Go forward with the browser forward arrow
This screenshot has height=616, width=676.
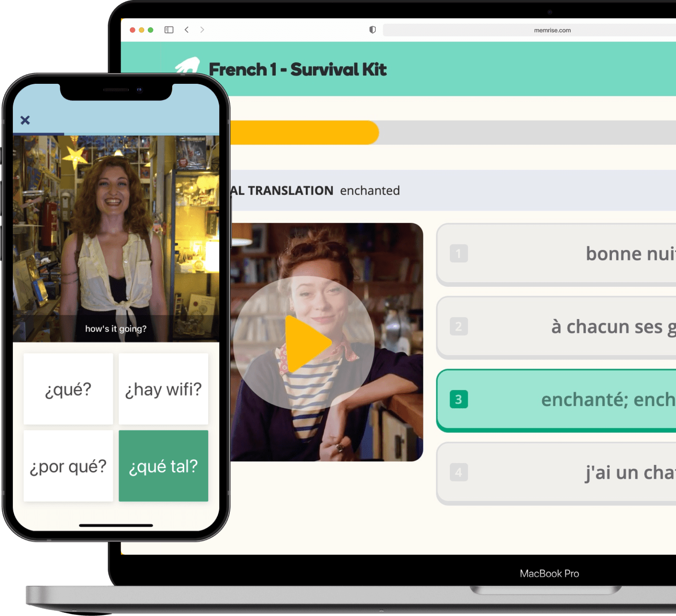pos(202,30)
